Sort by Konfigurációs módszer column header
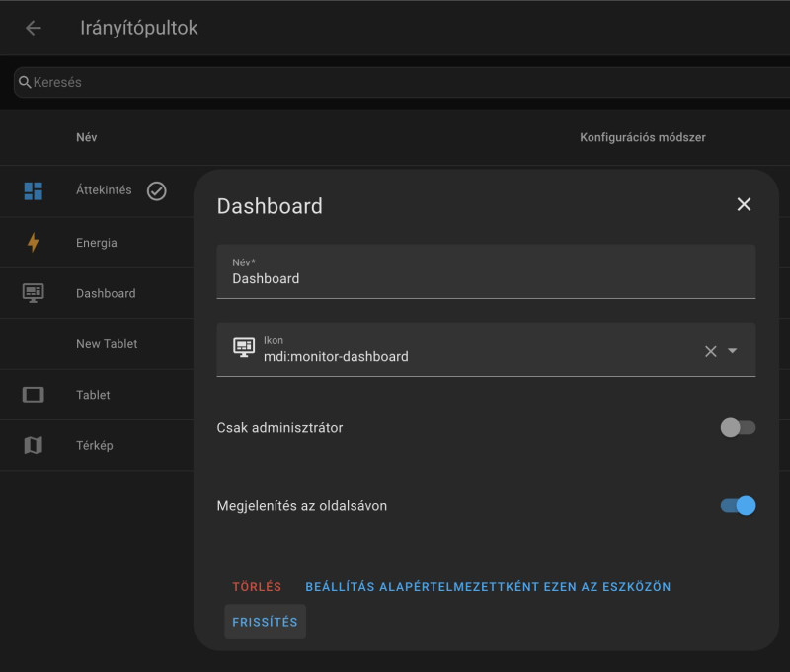The image size is (790, 672). pos(643,137)
